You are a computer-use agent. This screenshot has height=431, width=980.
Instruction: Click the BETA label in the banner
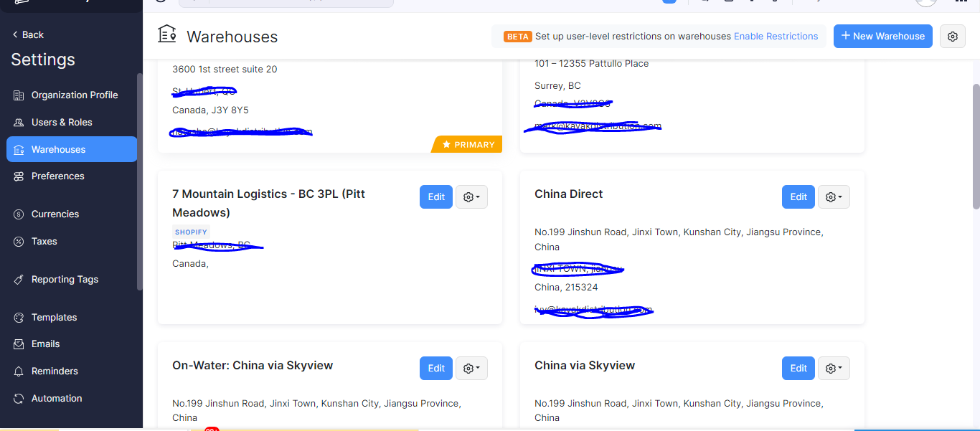coord(518,37)
